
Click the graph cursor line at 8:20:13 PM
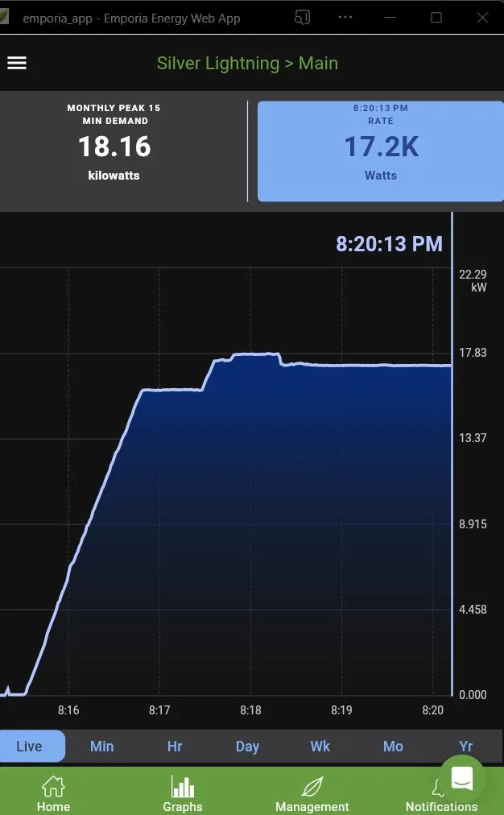(452, 483)
